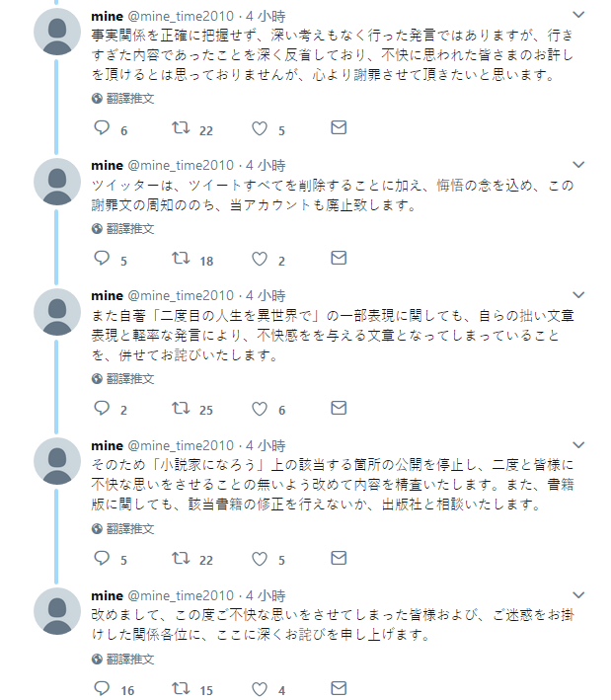Retweet the tweet with 25 retweets

click(181, 408)
